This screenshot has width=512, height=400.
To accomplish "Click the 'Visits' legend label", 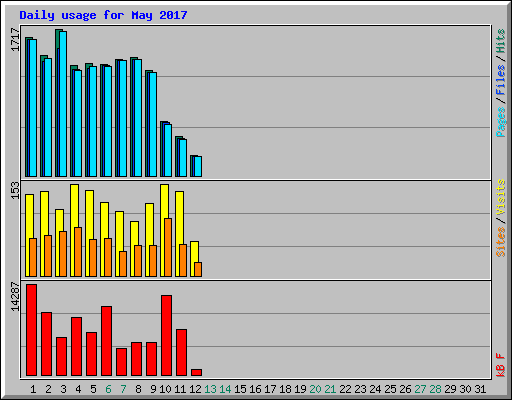I will pos(500,198).
